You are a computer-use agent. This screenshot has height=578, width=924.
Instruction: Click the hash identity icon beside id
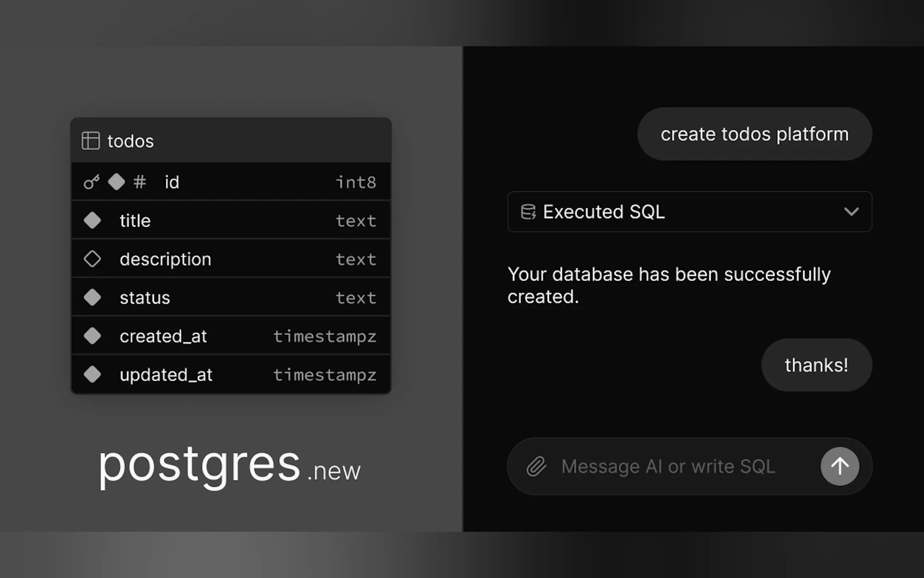[x=140, y=182]
